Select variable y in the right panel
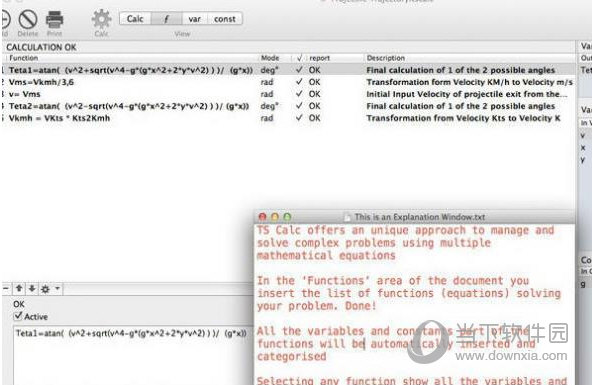Screen dimensions: 592x385 (x=583, y=160)
